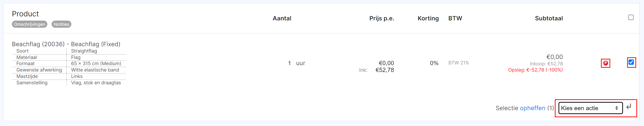The image size is (644, 126).
Task: Toggle the Notities badge
Action: click(x=62, y=24)
